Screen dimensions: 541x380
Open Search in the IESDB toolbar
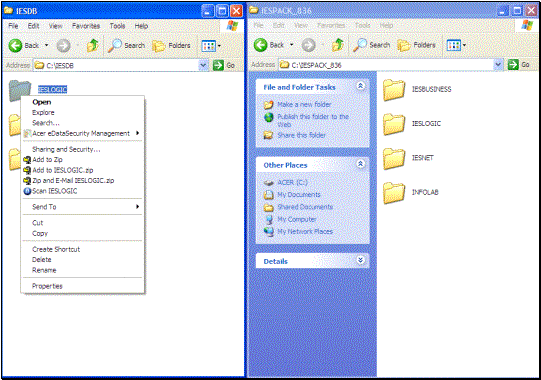[126, 45]
